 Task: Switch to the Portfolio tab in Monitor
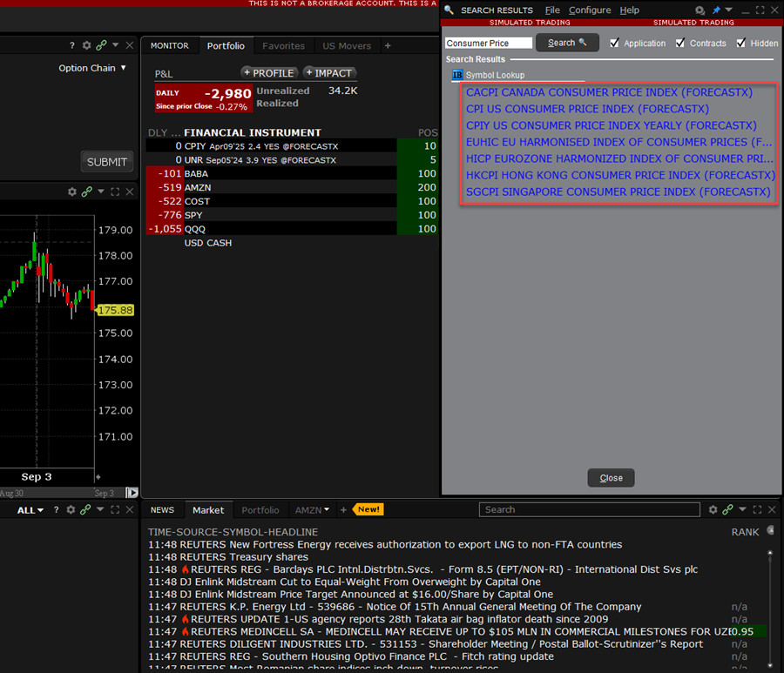[x=226, y=46]
